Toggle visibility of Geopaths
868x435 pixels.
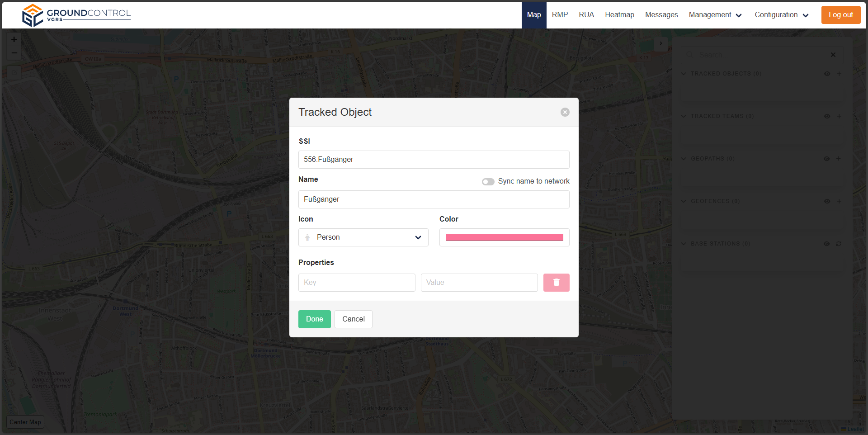(826, 159)
